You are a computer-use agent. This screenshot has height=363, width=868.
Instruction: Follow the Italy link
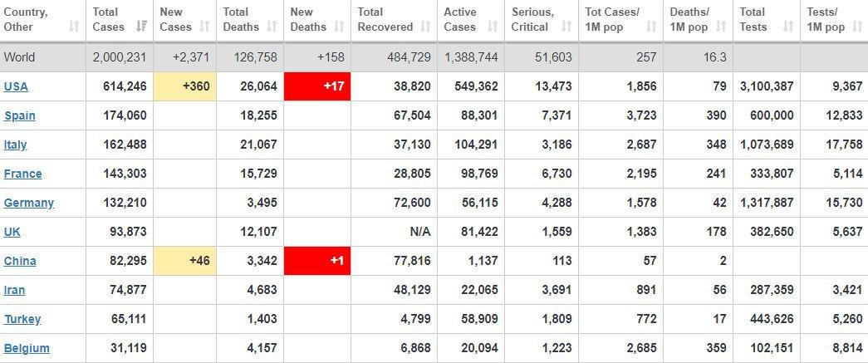tap(16, 145)
